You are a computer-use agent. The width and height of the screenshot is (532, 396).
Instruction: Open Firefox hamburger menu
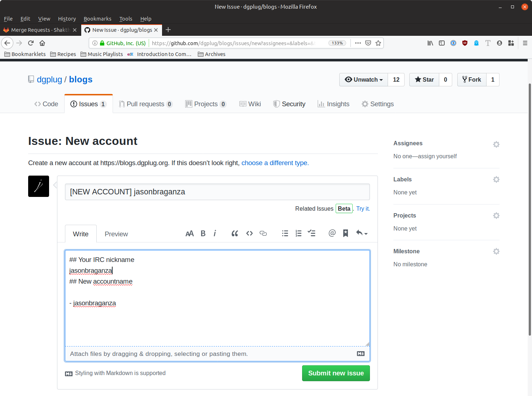tap(525, 43)
